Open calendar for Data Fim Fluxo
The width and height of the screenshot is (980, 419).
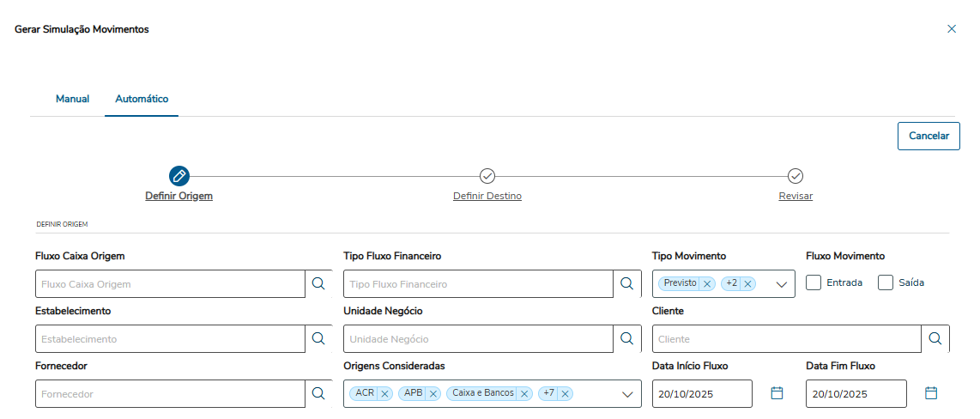[x=931, y=393]
